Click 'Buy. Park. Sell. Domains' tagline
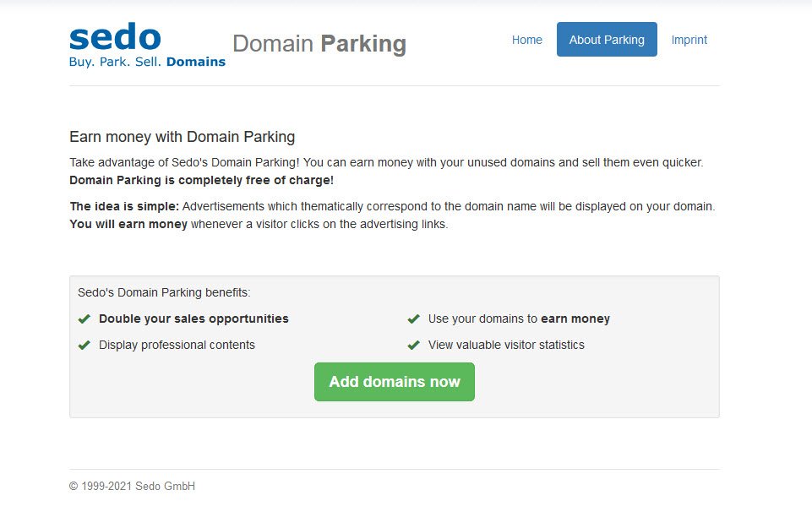 (x=147, y=63)
